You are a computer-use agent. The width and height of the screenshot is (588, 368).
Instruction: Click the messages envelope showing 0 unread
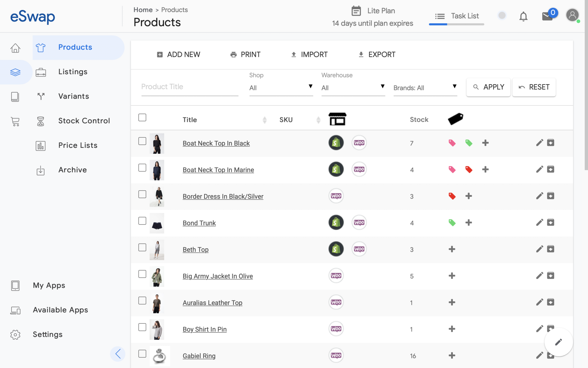coord(547,16)
